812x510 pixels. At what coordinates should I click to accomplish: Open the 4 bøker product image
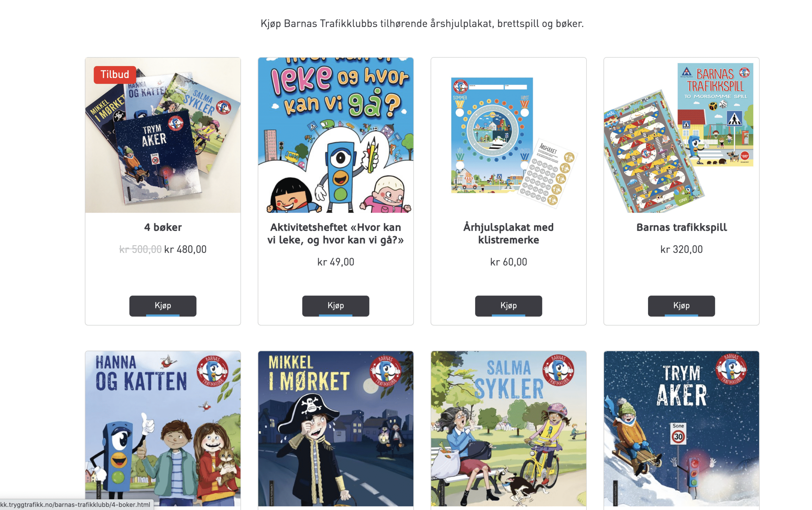click(163, 135)
